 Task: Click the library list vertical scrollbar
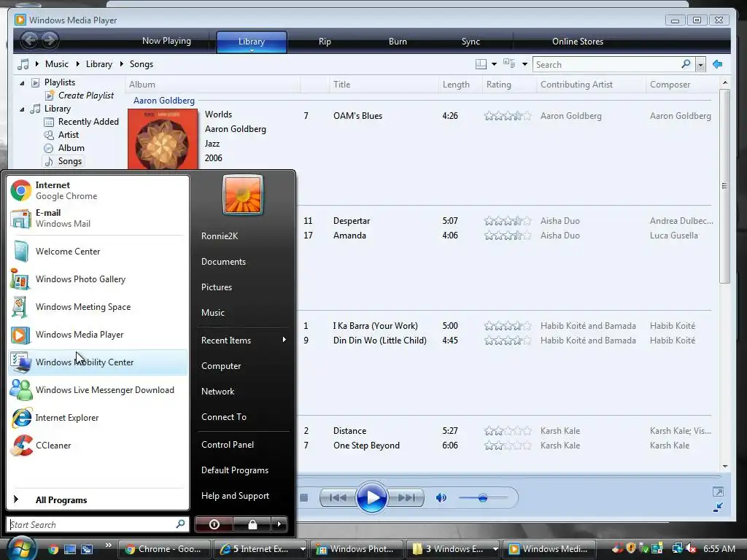coord(724,187)
